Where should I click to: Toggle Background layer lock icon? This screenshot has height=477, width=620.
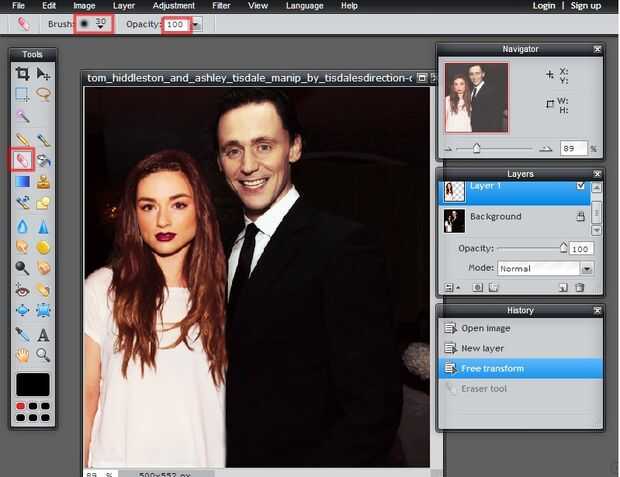point(581,216)
